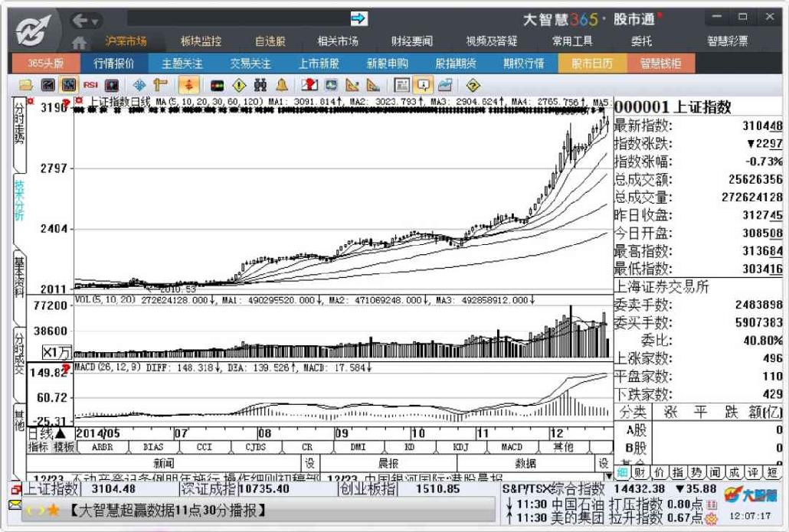Open the 委托 menu
This screenshot has height=532, width=789.
pyautogui.click(x=642, y=41)
